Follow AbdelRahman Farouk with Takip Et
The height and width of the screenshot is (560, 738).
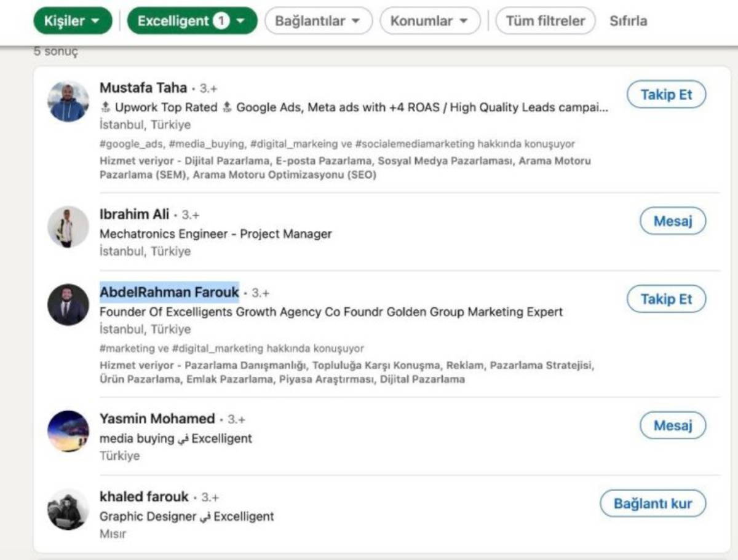point(666,299)
